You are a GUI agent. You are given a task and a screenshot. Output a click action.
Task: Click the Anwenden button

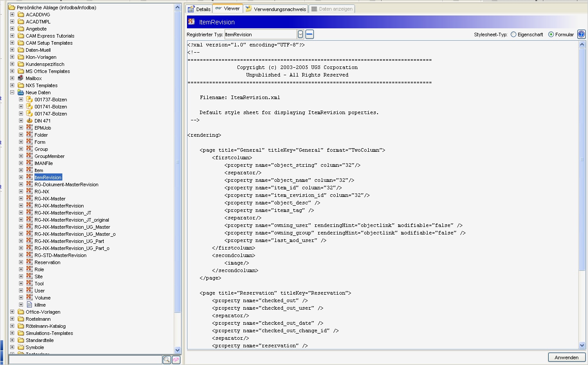click(x=567, y=357)
